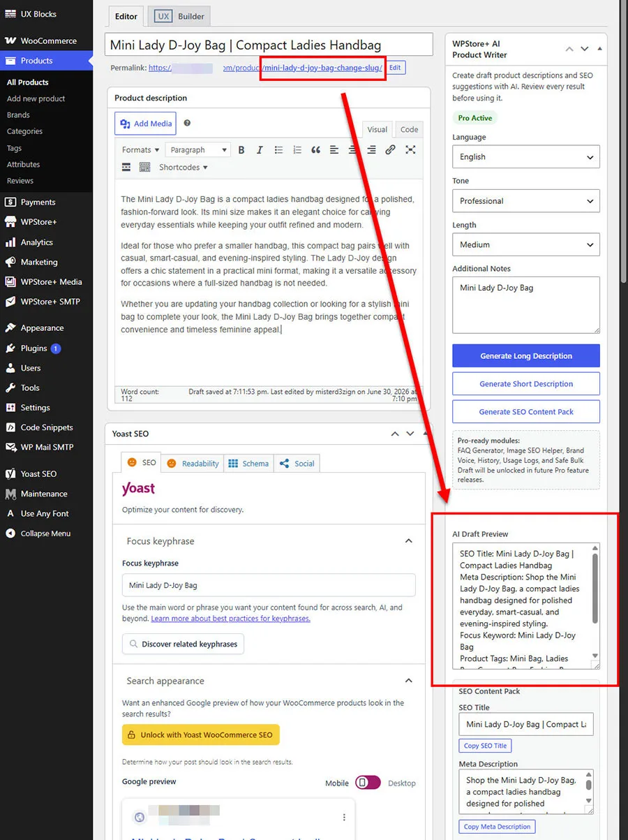
Task: Open the vertical dots menu in Google preview
Action: coord(344,817)
